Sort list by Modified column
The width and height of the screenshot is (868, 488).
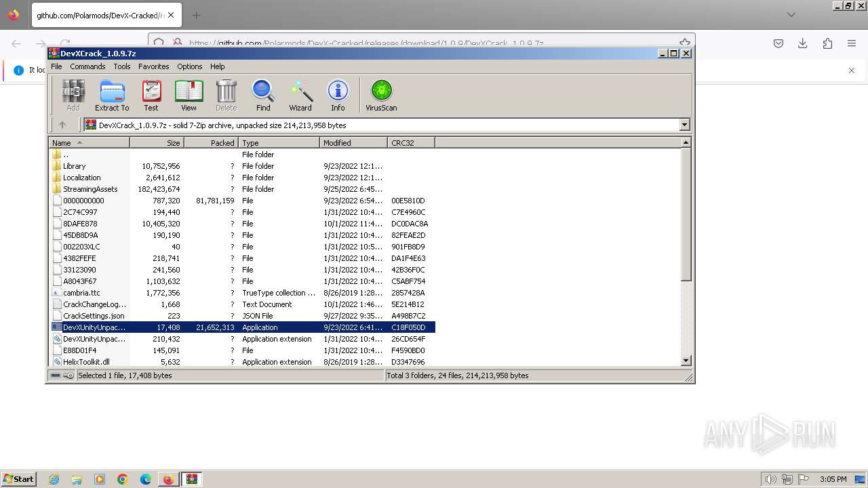pos(353,143)
